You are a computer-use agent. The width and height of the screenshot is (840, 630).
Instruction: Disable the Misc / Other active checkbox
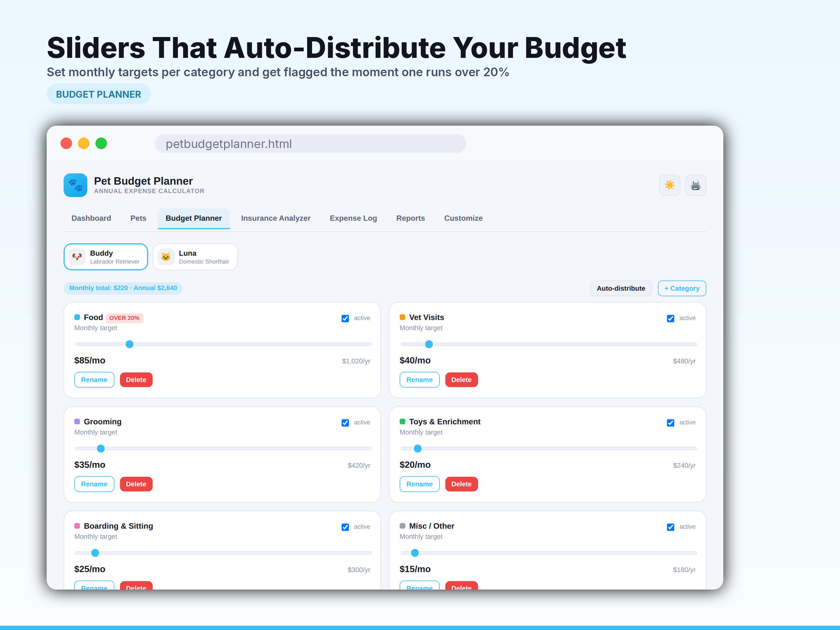671,527
